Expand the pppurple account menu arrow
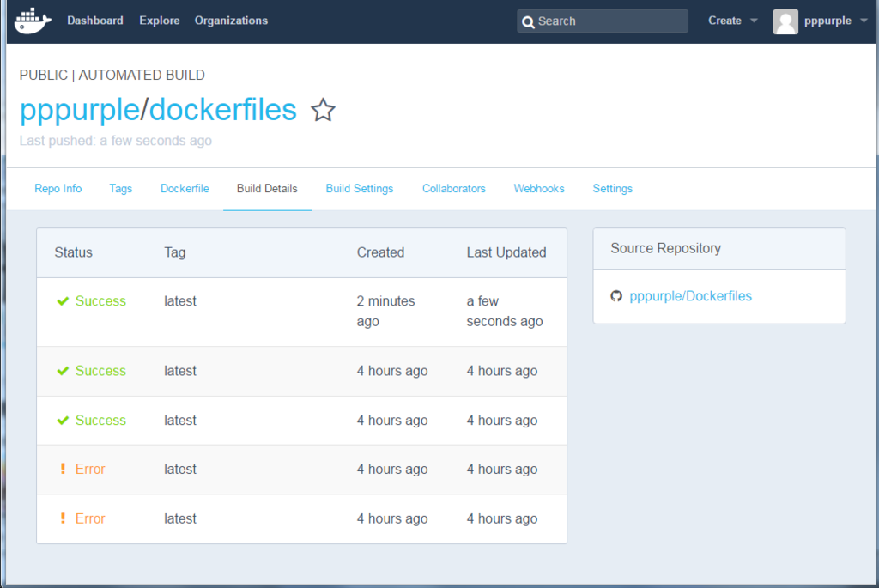 click(x=864, y=21)
